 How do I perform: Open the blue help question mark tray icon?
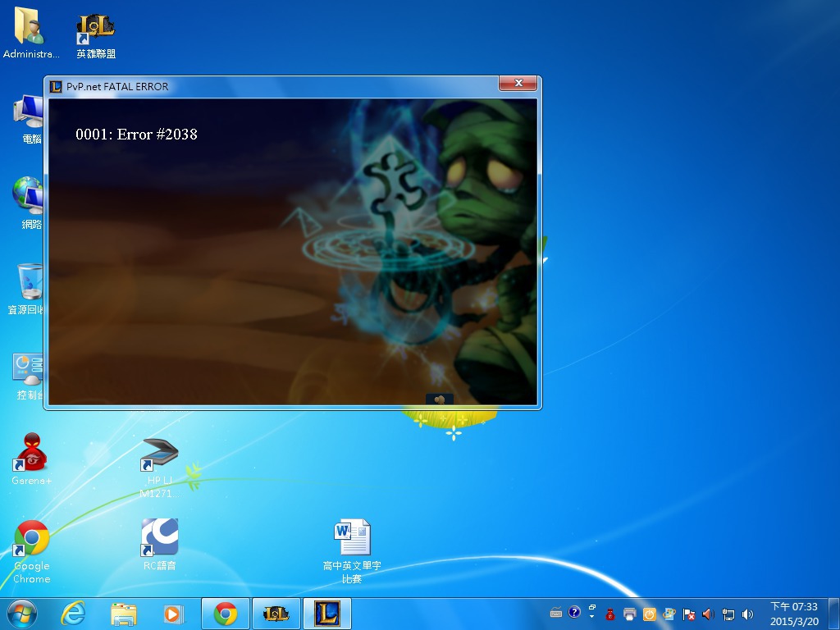[x=574, y=612]
